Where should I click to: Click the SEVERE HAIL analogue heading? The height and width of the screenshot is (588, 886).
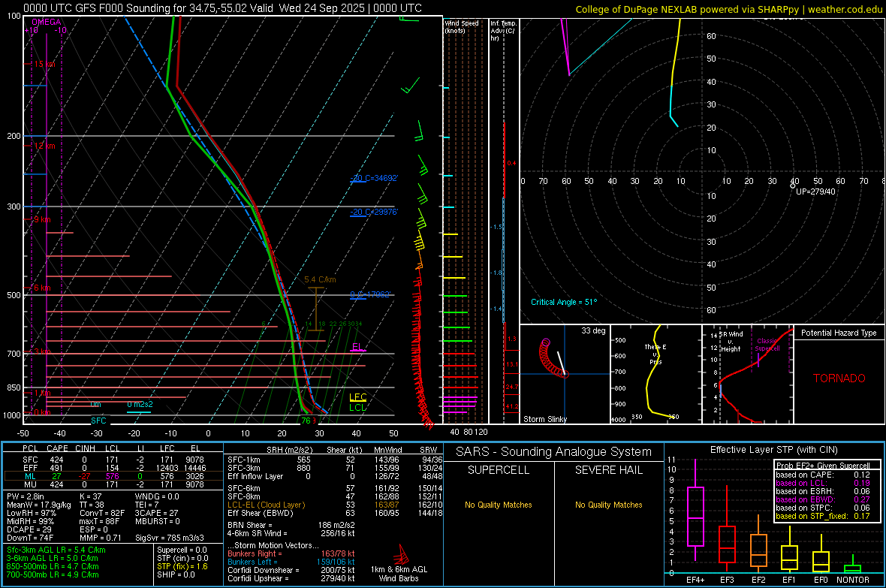tap(608, 470)
